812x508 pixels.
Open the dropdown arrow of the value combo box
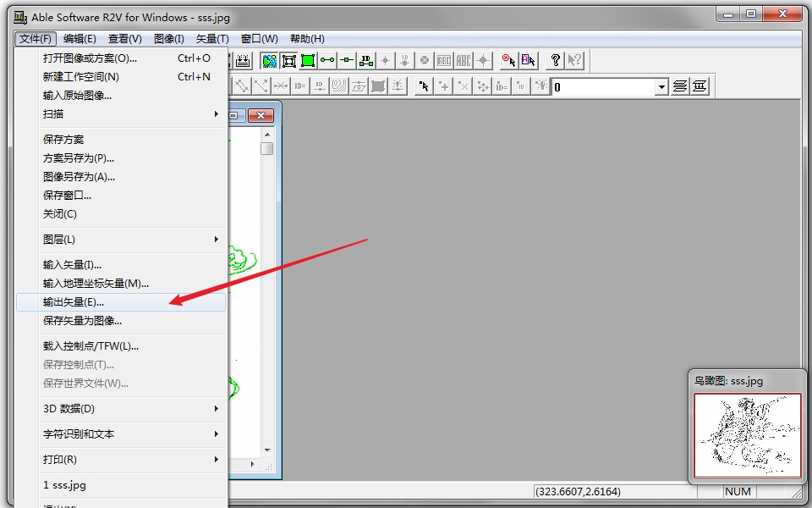(661, 87)
